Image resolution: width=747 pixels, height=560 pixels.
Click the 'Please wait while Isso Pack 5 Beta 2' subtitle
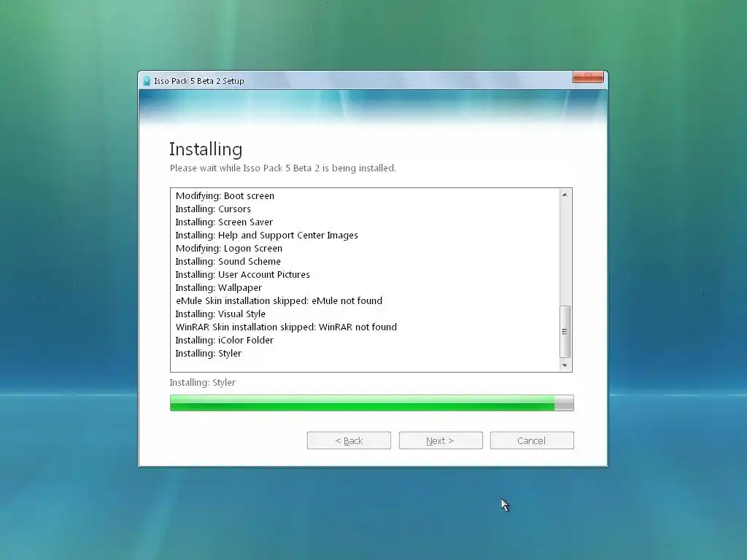(283, 168)
